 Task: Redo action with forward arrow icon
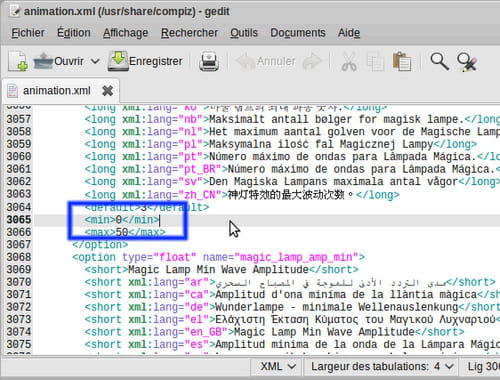[x=312, y=61]
